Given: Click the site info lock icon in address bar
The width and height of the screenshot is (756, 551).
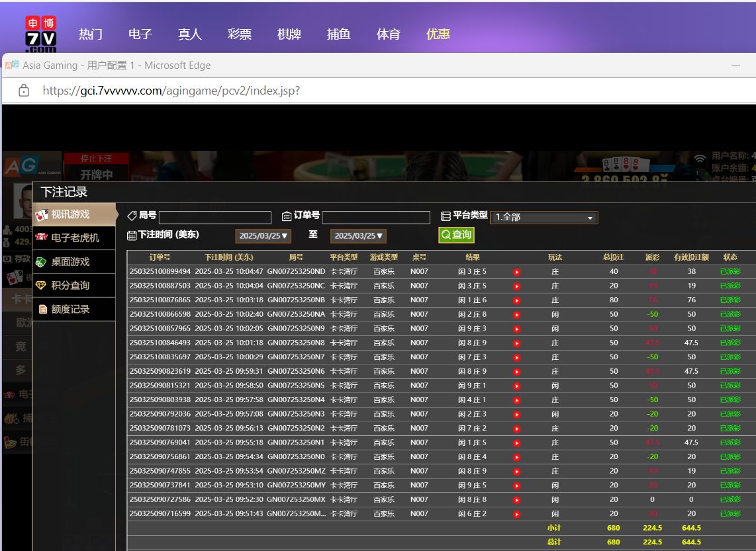Looking at the screenshot, I should [24, 91].
